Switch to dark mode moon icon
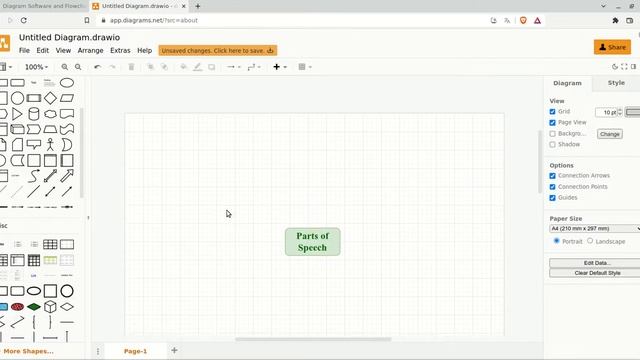Screen dimensions: 640x360 615,67
